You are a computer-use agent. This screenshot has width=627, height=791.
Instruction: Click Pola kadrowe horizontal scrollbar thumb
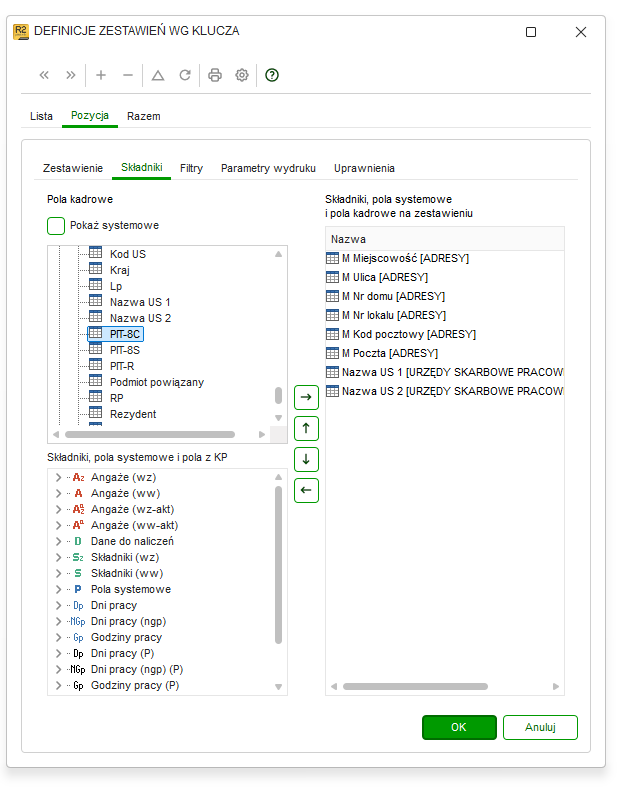(150, 435)
